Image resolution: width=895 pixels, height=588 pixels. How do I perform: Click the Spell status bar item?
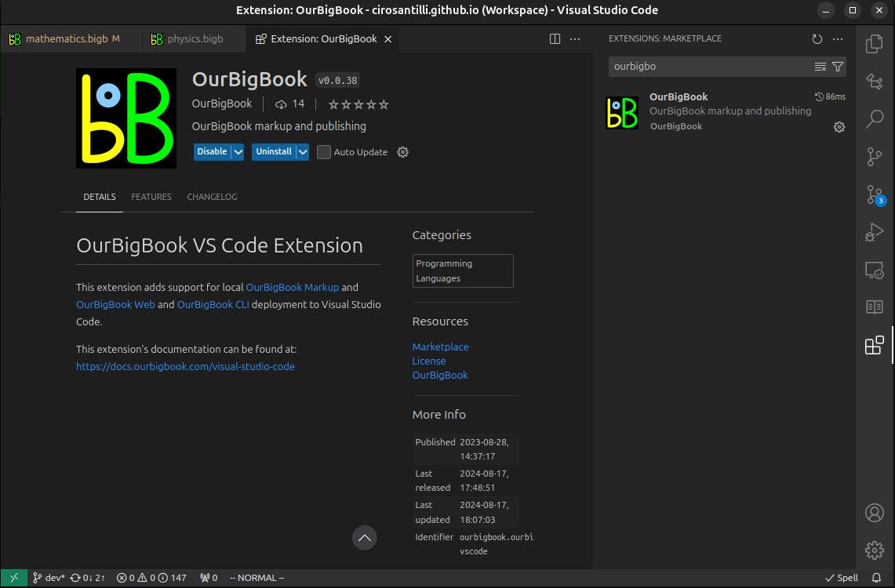coord(842,578)
